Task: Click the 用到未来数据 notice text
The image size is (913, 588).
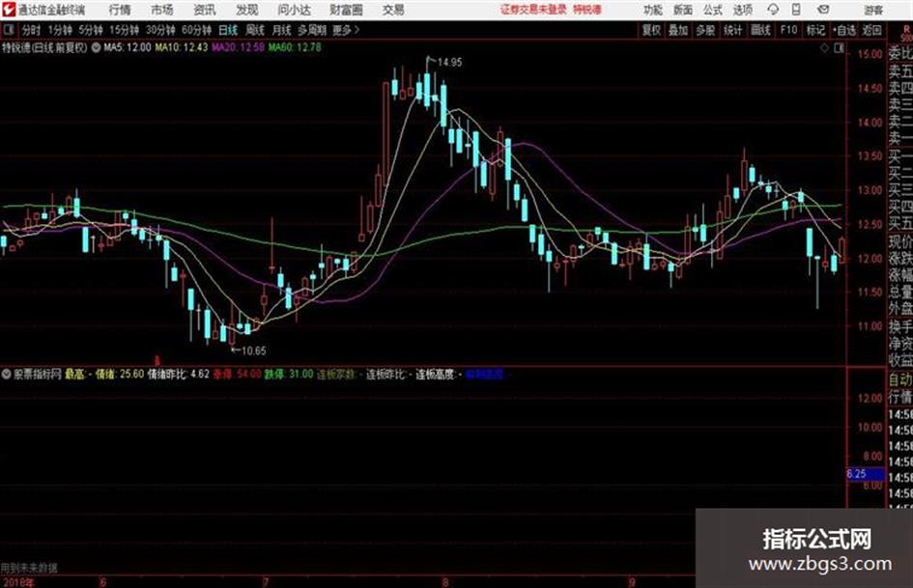Action: pos(29,568)
